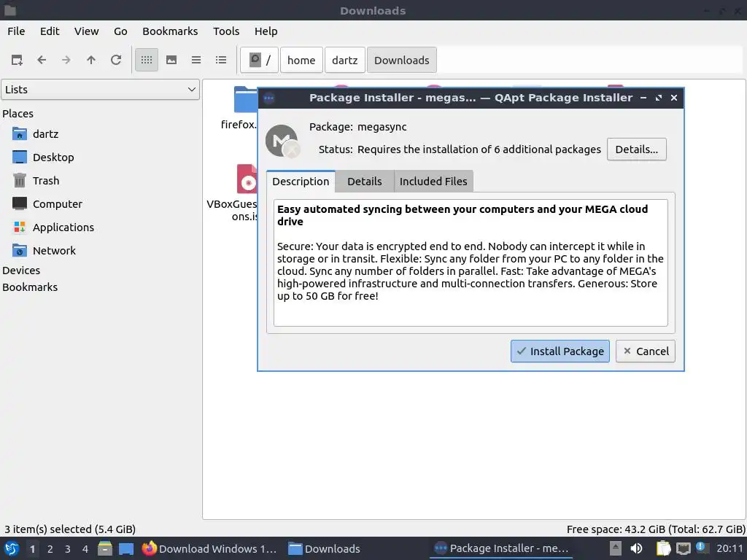Open Applications in Places sidebar
This screenshot has width=747, height=560.
[53, 227]
